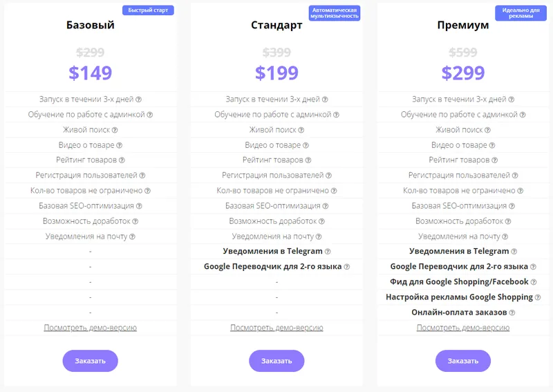
Task: Open the Базовый demo version link
Action: tap(91, 328)
